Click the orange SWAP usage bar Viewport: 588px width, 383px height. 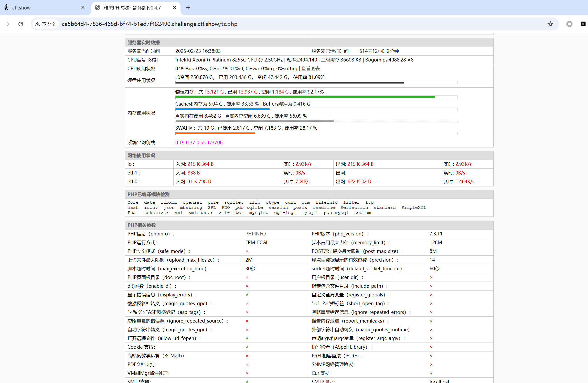coord(215,133)
